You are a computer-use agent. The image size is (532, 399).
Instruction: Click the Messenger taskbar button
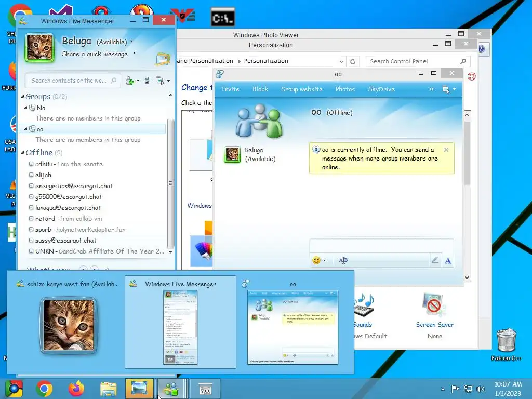point(171,389)
